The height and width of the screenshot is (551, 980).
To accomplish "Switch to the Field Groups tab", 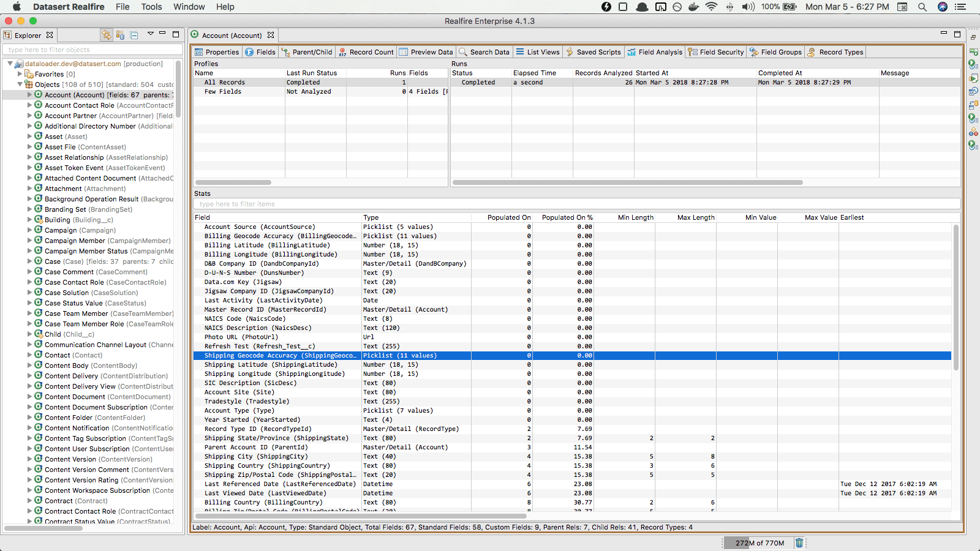I will [775, 52].
